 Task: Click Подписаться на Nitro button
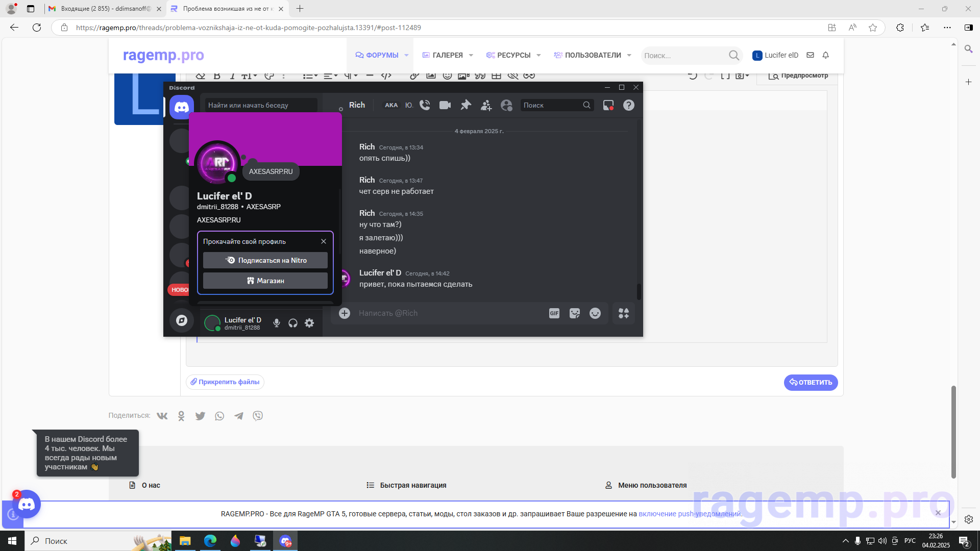(x=265, y=260)
